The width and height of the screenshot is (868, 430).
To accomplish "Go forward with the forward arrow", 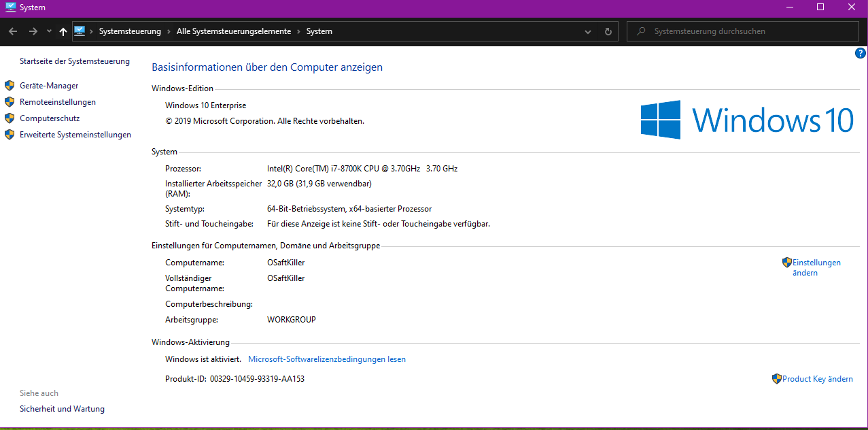I will (33, 31).
